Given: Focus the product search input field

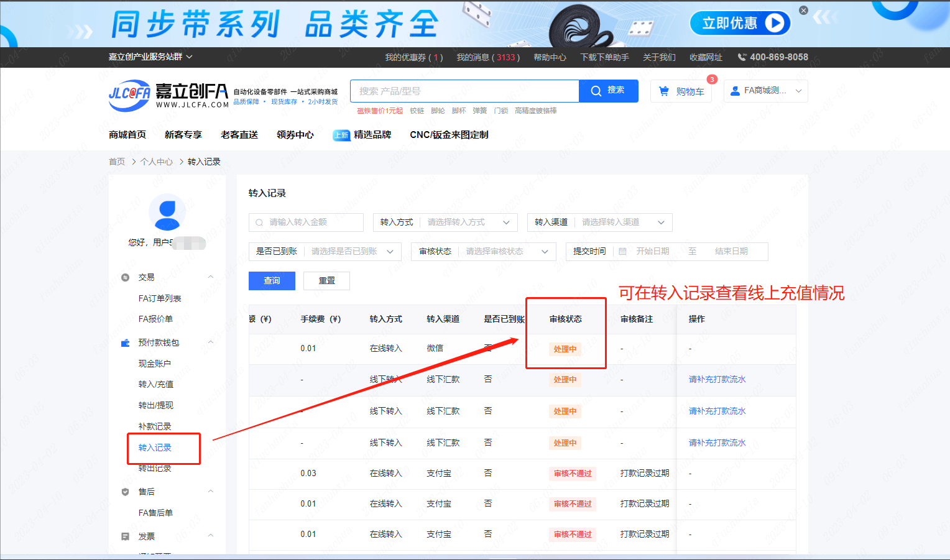Looking at the screenshot, I should 464,91.
